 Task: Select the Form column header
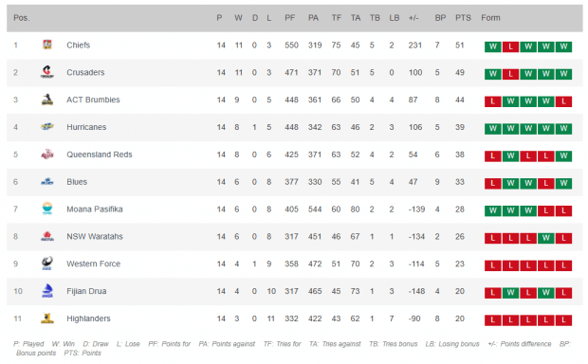(x=490, y=18)
